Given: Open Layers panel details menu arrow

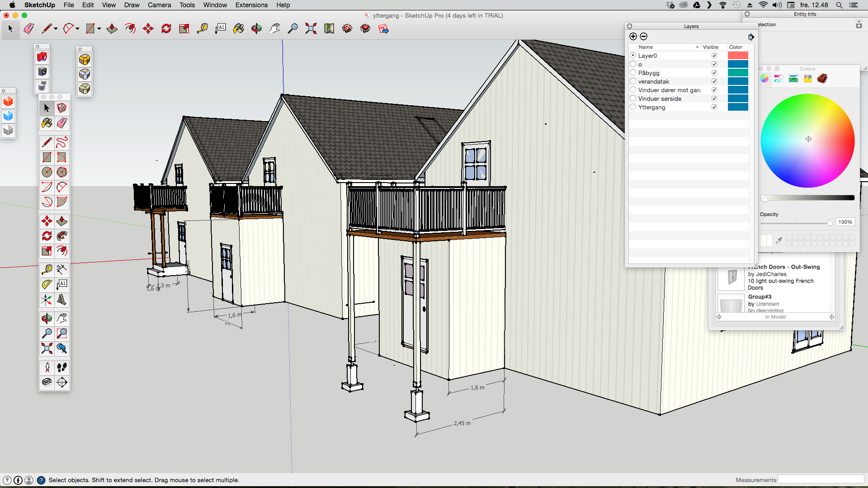Looking at the screenshot, I should 751,37.
